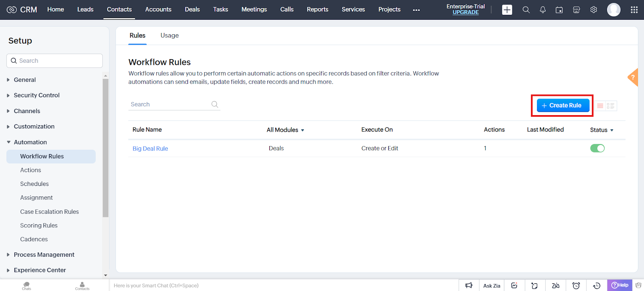Open the apps grid launcher
This screenshot has width=644, height=291.
pyautogui.click(x=634, y=10)
